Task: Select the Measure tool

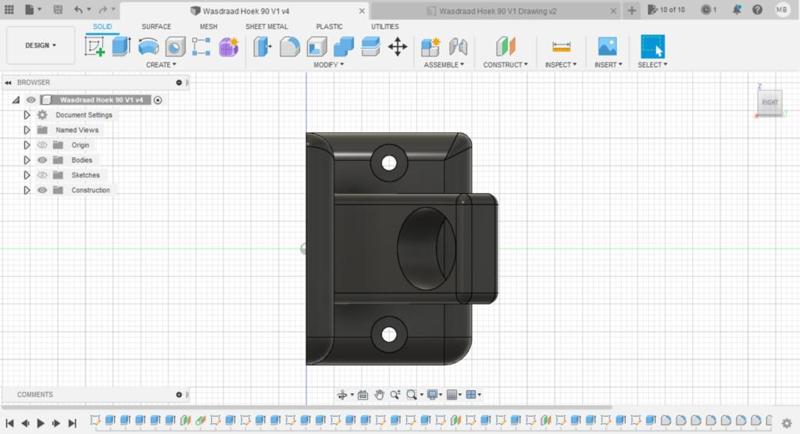Action: (x=561, y=46)
